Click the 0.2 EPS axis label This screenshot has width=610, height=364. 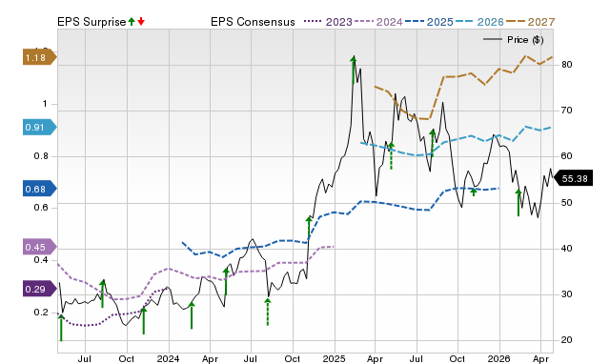tap(41, 313)
